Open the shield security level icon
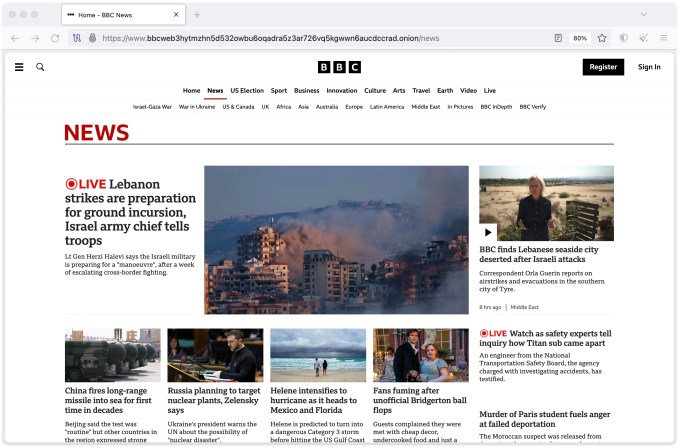The height and width of the screenshot is (448, 680). click(x=624, y=38)
